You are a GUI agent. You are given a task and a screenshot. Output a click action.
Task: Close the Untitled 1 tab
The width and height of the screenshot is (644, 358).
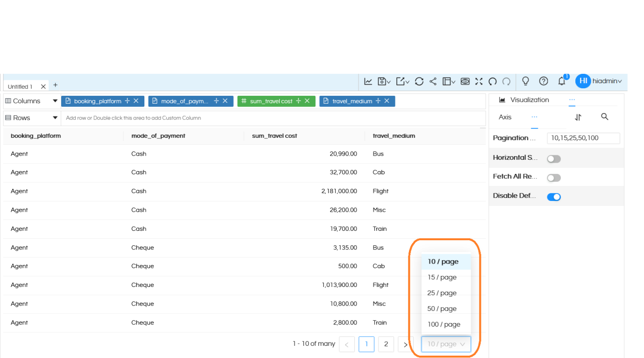click(x=43, y=86)
